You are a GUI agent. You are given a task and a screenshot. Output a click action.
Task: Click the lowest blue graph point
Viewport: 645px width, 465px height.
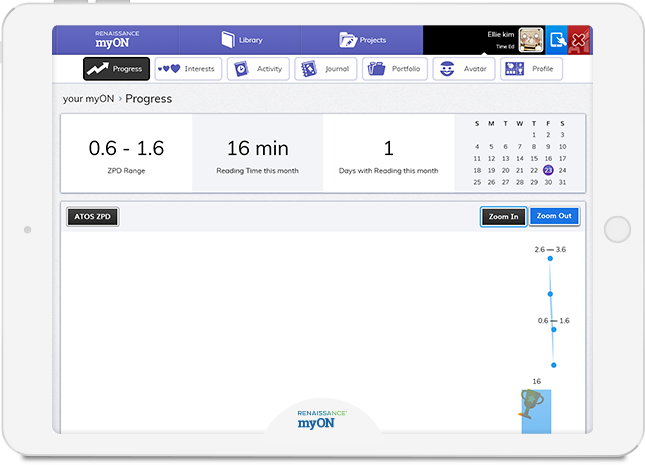[x=554, y=365]
